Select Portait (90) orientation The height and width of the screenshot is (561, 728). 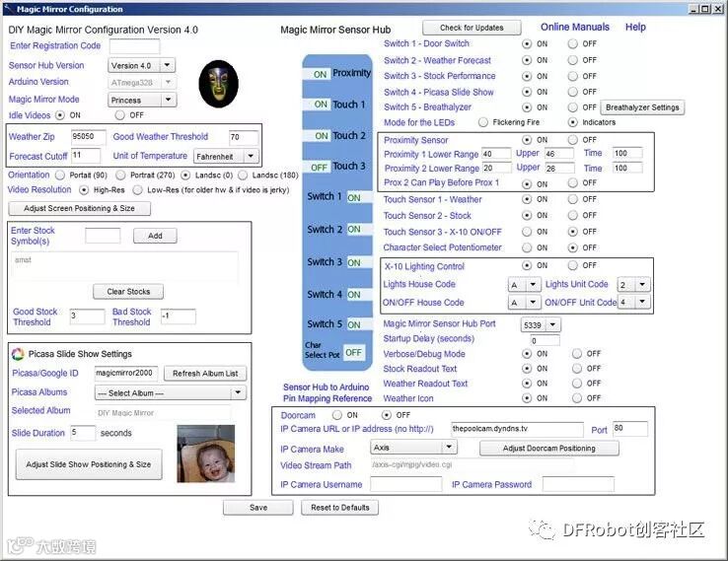(x=60, y=175)
